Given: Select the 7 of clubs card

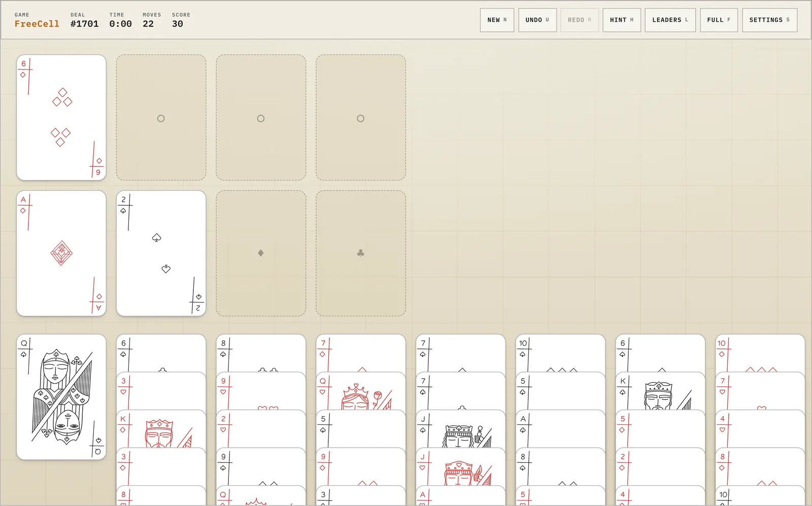Looking at the screenshot, I should point(461,391).
